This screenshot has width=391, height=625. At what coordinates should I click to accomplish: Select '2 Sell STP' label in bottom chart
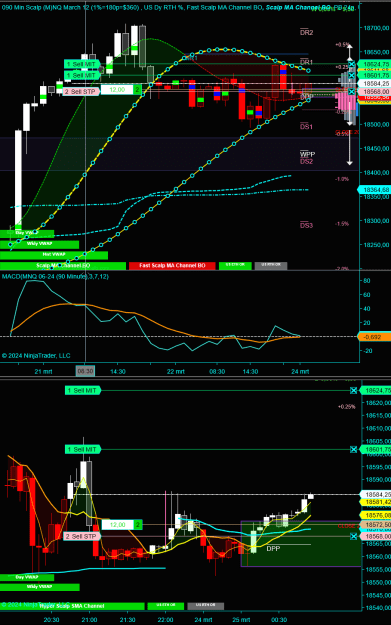coord(82,536)
